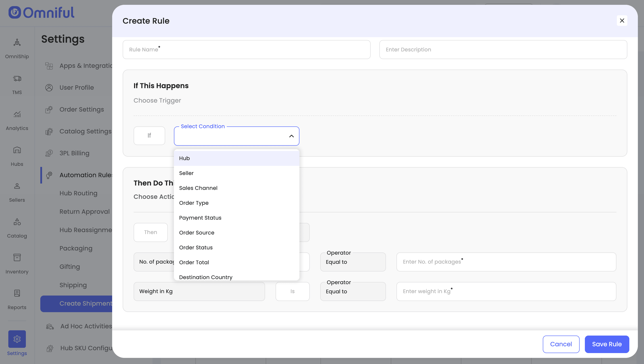Click the Cancel button
644x364 pixels.
point(561,344)
